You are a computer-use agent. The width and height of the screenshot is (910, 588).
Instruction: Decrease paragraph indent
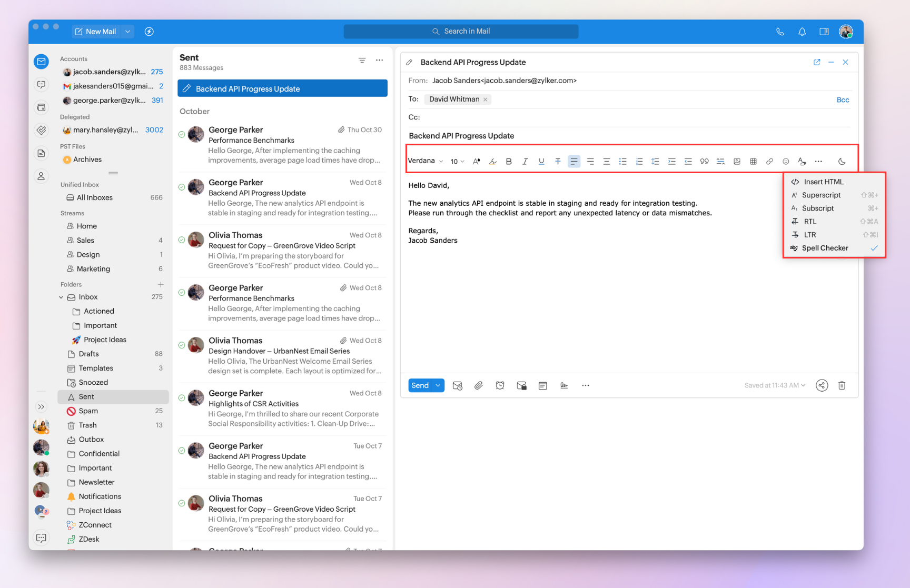[688, 162]
